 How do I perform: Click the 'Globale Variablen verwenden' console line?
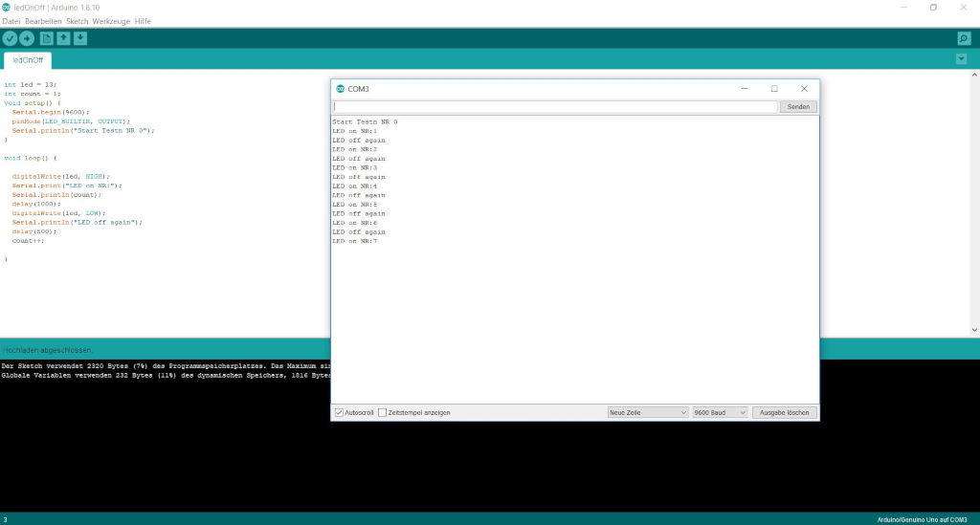coord(166,376)
